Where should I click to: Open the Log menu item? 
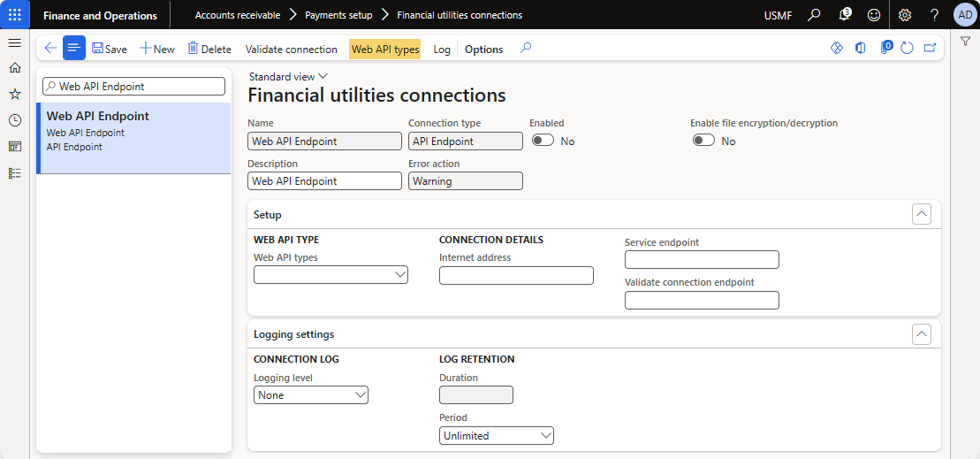pyautogui.click(x=442, y=50)
